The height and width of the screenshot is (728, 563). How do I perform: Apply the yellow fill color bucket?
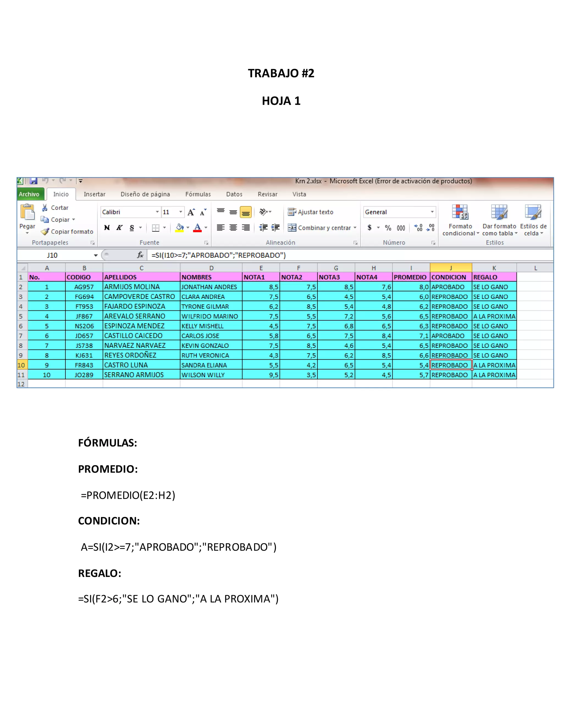[180, 228]
